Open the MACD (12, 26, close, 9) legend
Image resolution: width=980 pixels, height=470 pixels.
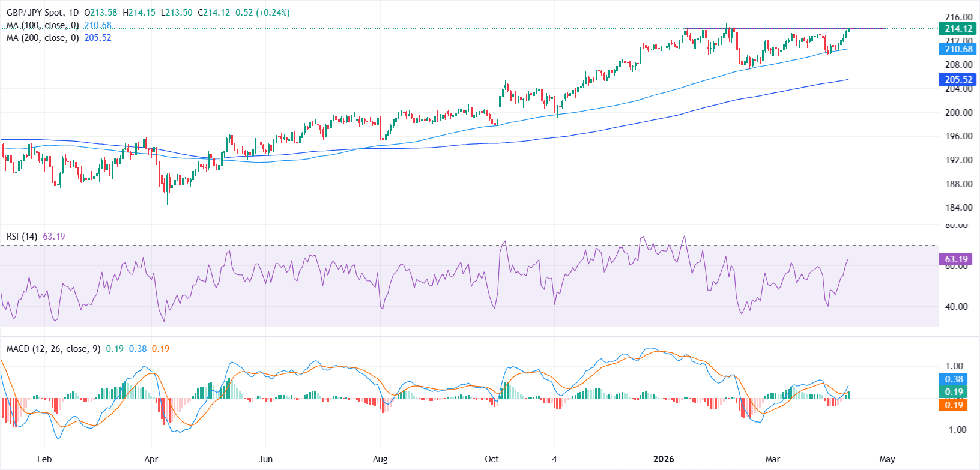tap(53, 349)
